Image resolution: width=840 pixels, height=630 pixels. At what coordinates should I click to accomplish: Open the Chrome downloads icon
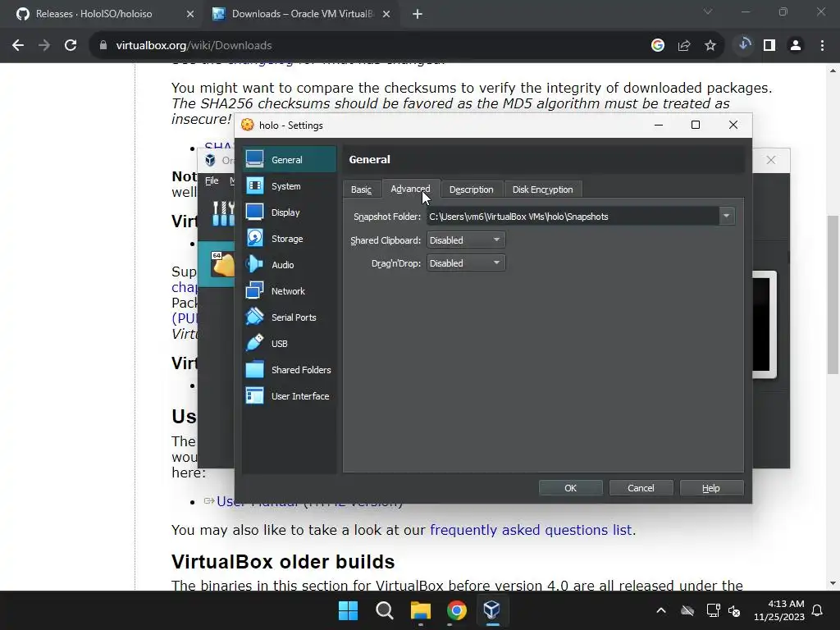(x=744, y=45)
